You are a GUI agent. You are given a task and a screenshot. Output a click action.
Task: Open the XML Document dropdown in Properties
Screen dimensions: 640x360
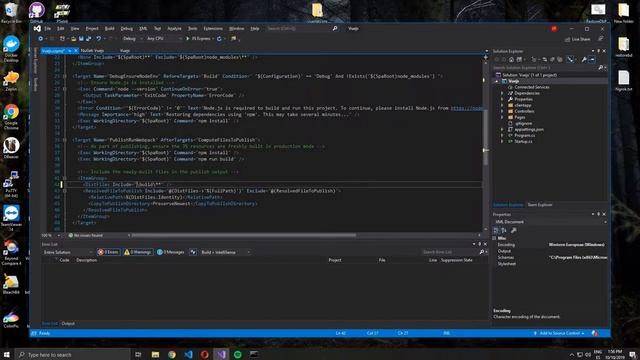pyautogui.click(x=550, y=222)
